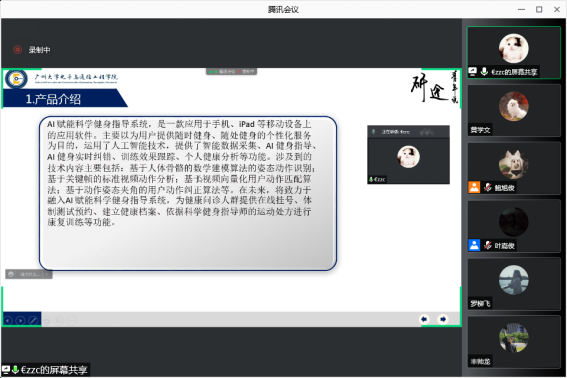Open the emoji icon in chat input bar
The height and width of the screenshot is (378, 567).
pyautogui.click(x=11, y=275)
